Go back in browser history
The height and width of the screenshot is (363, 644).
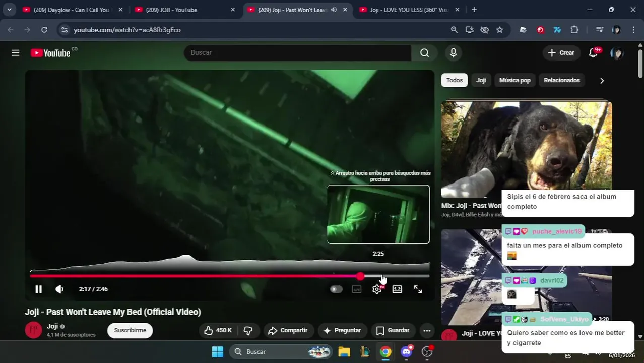(11, 30)
